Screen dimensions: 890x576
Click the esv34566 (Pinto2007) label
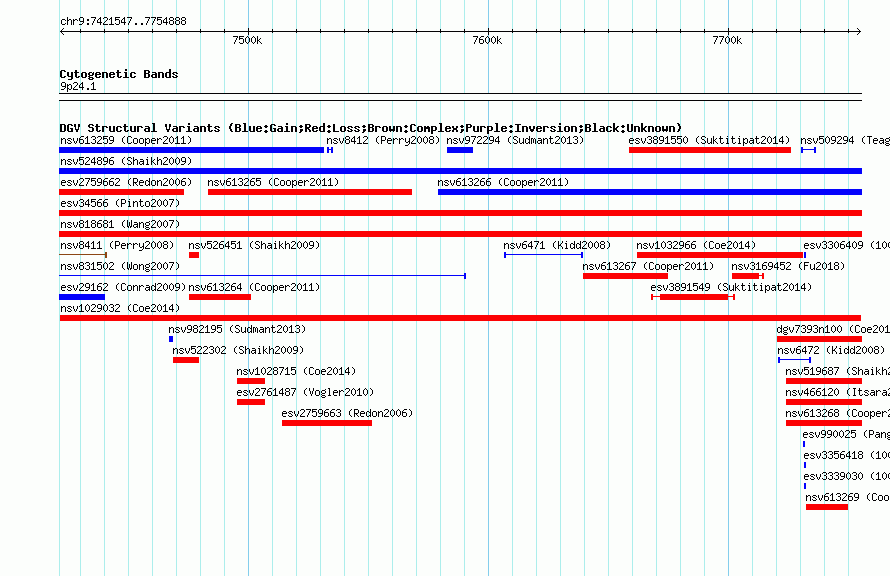coord(120,203)
